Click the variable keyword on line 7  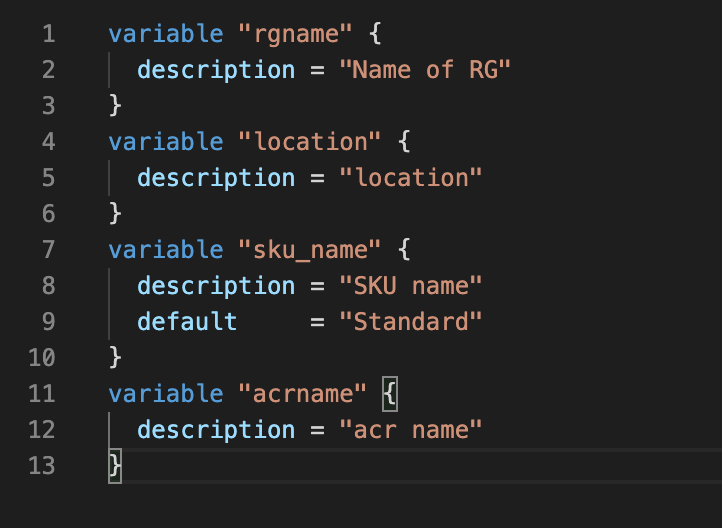(166, 250)
